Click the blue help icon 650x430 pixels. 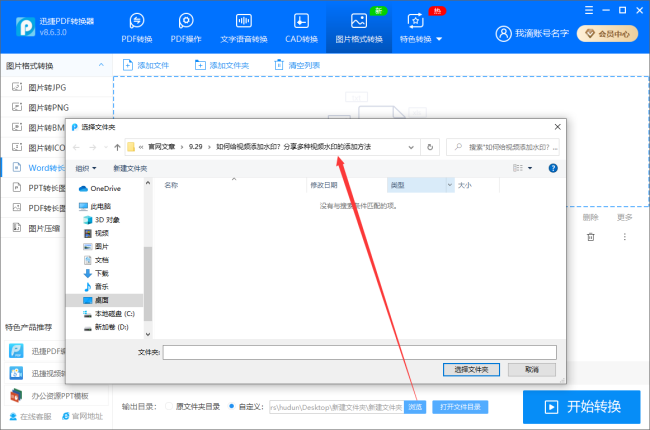tap(553, 168)
